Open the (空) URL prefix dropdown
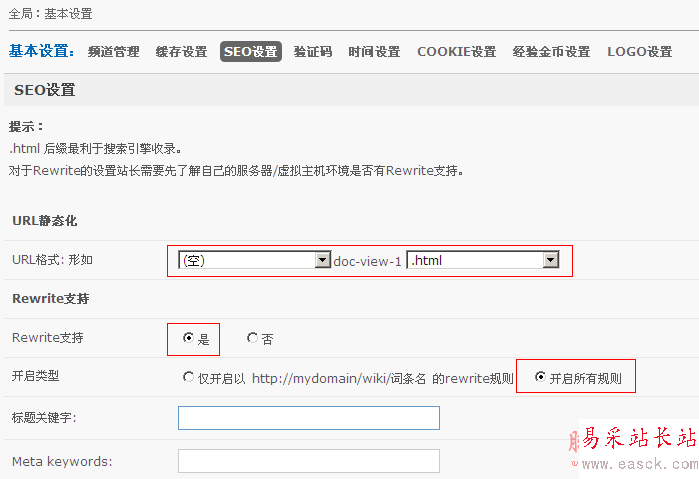 [255, 260]
